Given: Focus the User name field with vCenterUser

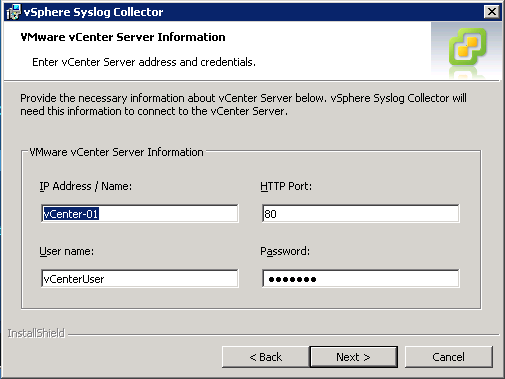Looking at the screenshot, I should pos(140,279).
